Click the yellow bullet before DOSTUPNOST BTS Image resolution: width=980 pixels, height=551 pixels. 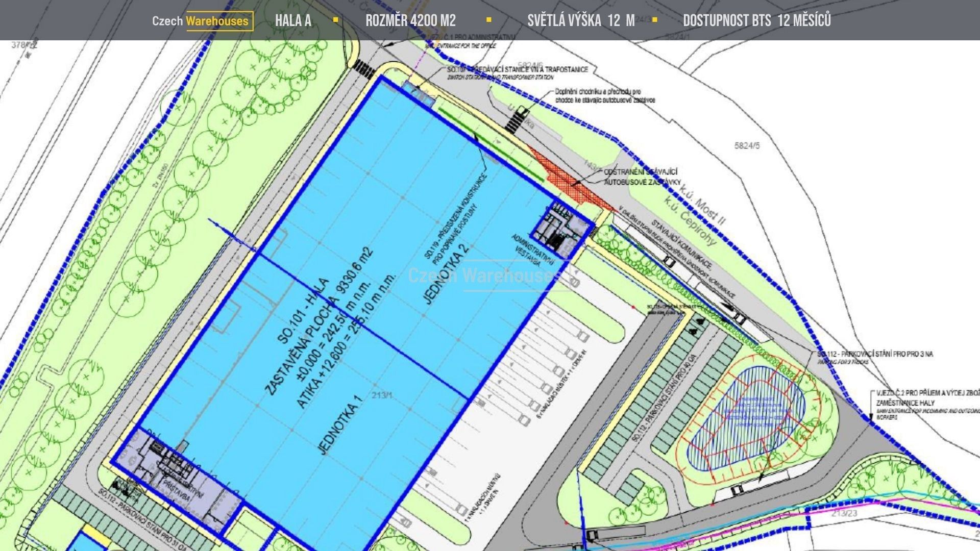coord(655,20)
